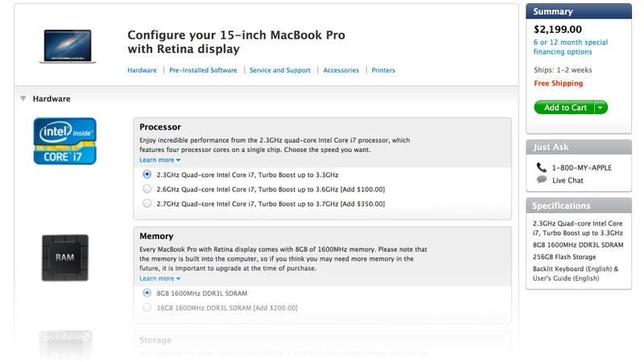Click the Add to Cart button
644x362 pixels.
click(564, 108)
